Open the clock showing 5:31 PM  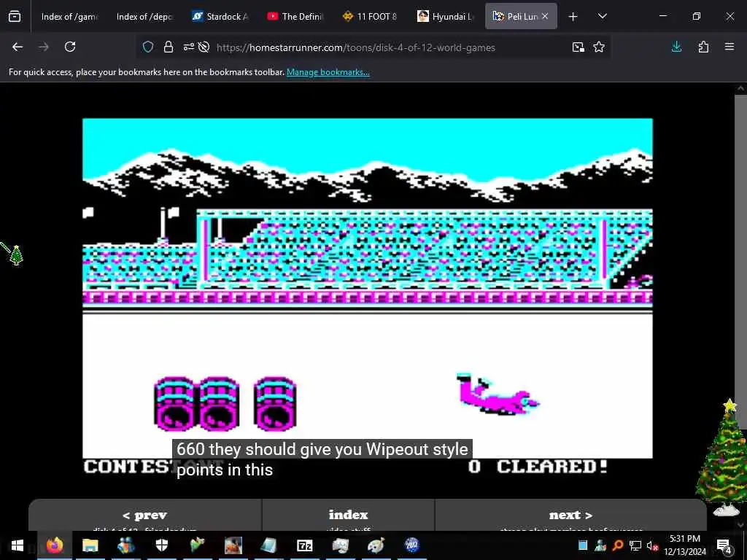685,545
